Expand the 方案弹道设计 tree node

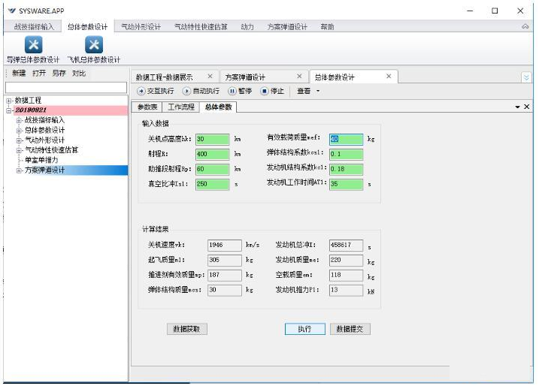coord(19,170)
